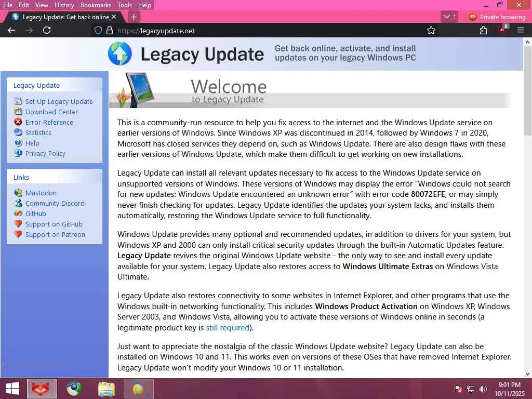Select the Legacy Update browser tab
Screen dimensions: 532x399
pos(64,17)
